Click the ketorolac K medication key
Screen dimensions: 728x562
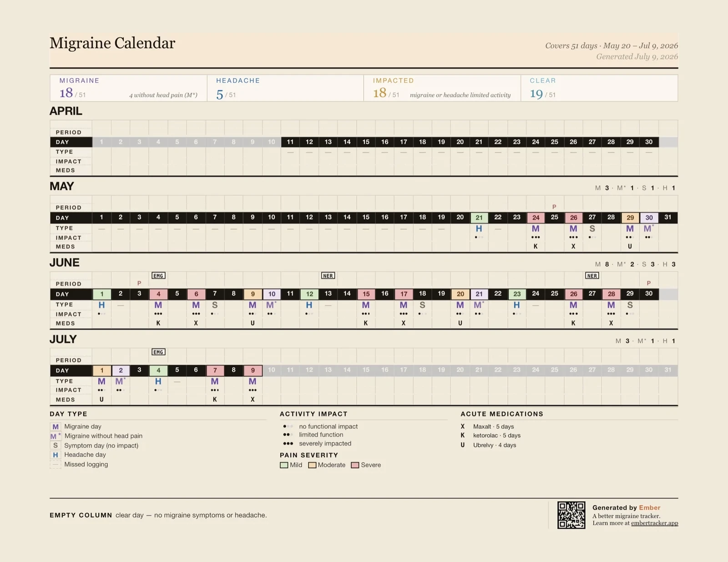coord(463,435)
